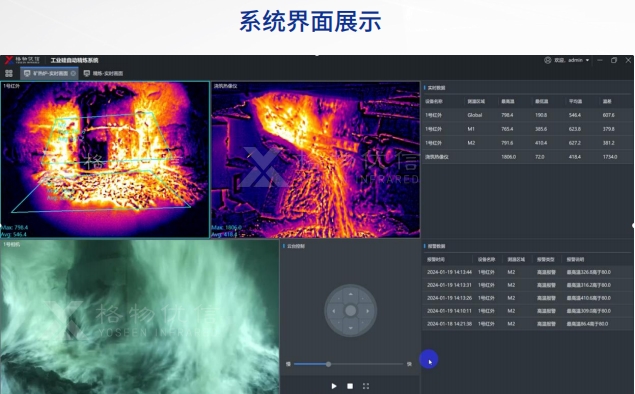The width and height of the screenshot is (635, 394).
Task: Select the 1号红外 thermal video feed
Action: pos(105,160)
